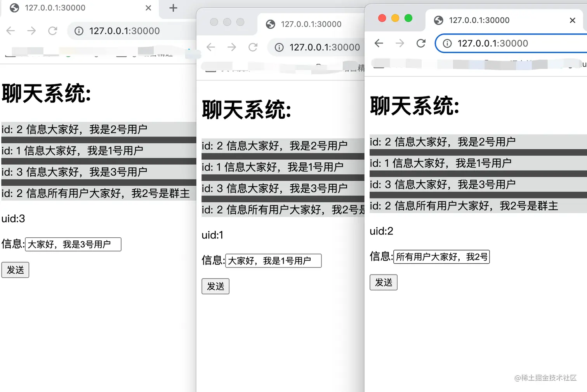The image size is (587, 392).
Task: Click the back arrow in the leftmost window
Action: pos(10,31)
